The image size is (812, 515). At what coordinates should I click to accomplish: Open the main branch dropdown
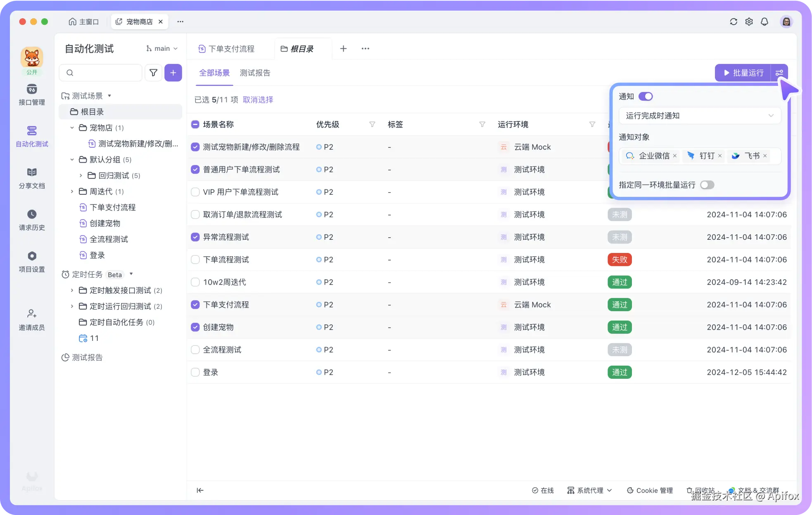162,48
